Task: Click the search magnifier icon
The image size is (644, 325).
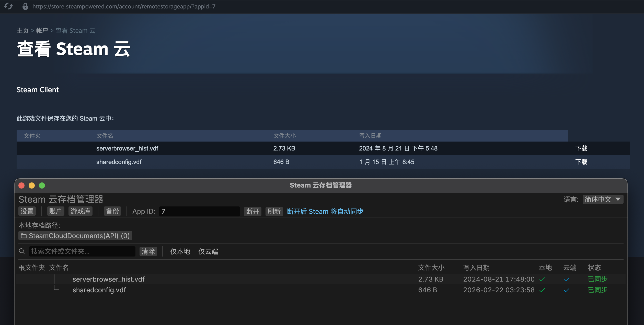Action: [x=22, y=251]
